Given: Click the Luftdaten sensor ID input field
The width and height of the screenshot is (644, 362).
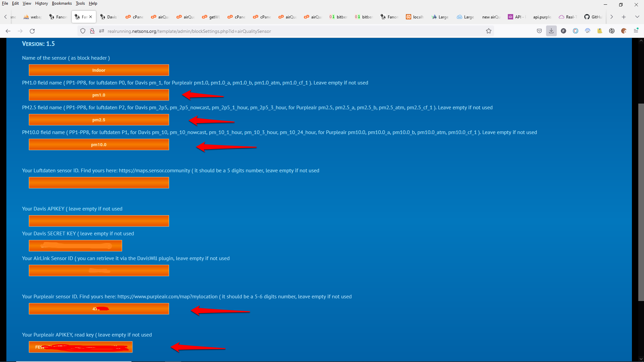Looking at the screenshot, I should click(99, 183).
